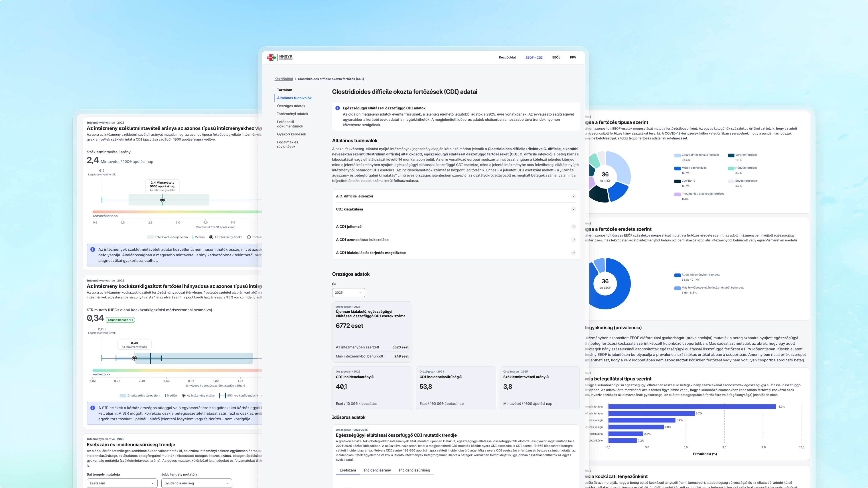Jump to Országos adatok in Tartalom sidebar

pyautogui.click(x=291, y=106)
